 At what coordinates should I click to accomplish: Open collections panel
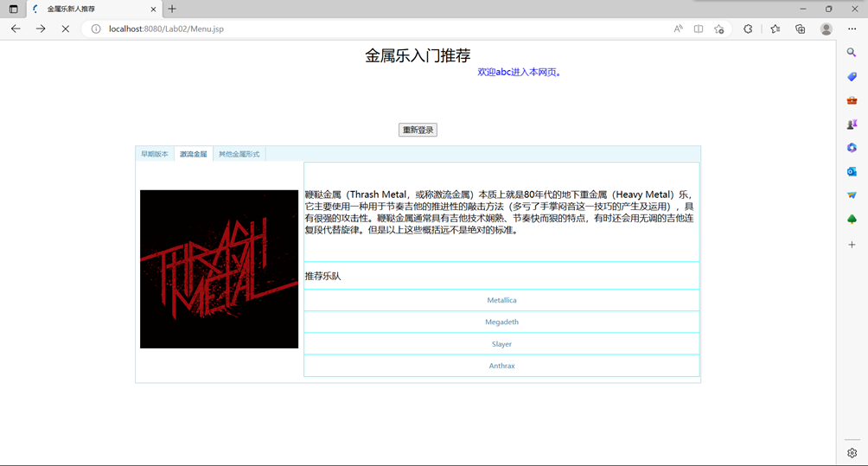click(x=800, y=29)
